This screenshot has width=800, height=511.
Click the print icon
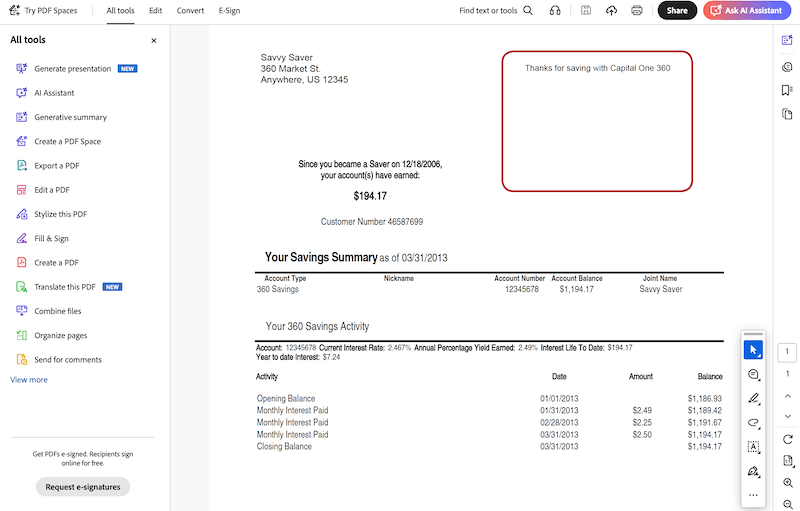point(637,10)
